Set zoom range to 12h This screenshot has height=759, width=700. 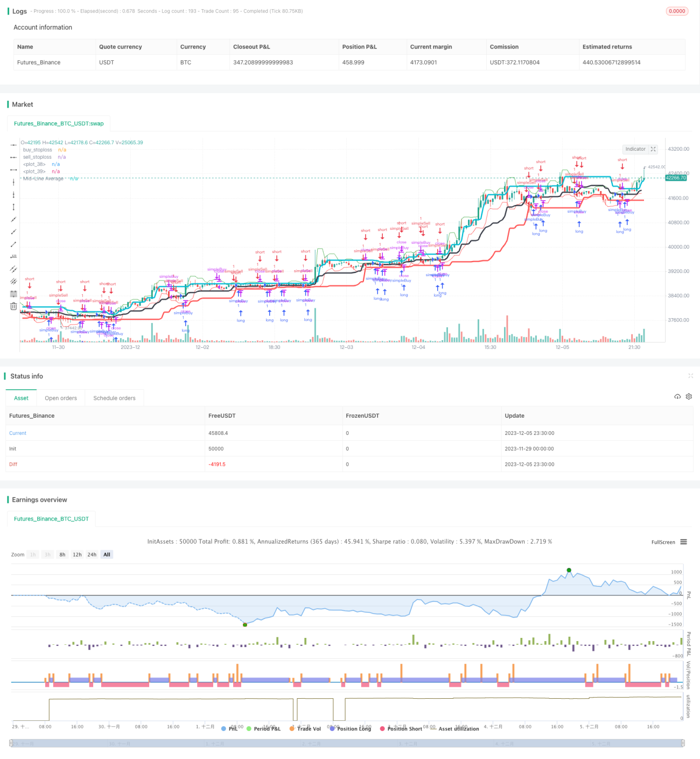pyautogui.click(x=78, y=554)
